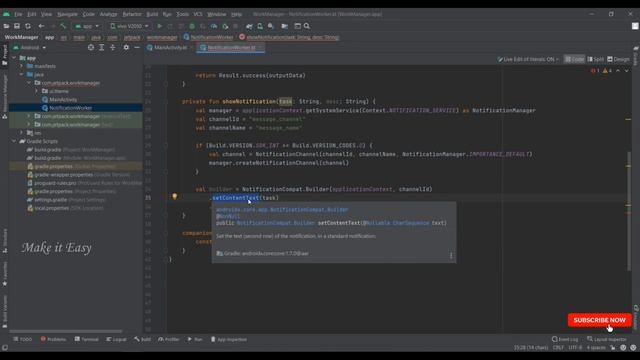Click the yellow intention lightbulb icon
Image resolution: width=640 pixels, height=360 pixels.
coord(174,197)
